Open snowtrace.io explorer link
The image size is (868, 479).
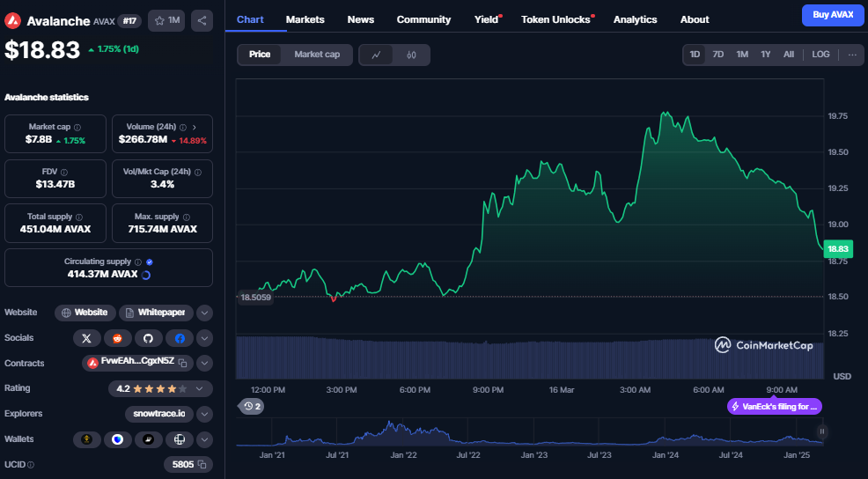pos(158,414)
